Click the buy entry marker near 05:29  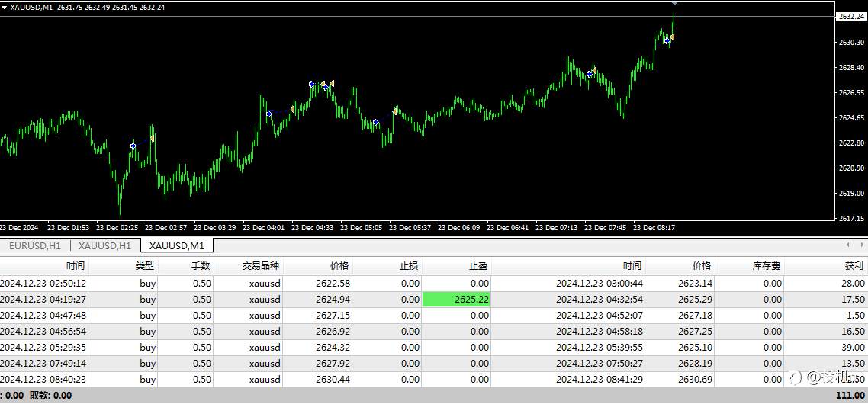coord(376,122)
